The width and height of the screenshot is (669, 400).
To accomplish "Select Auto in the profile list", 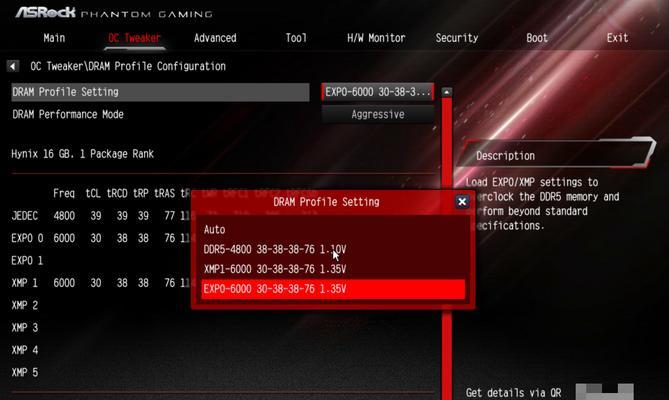I will point(333,229).
